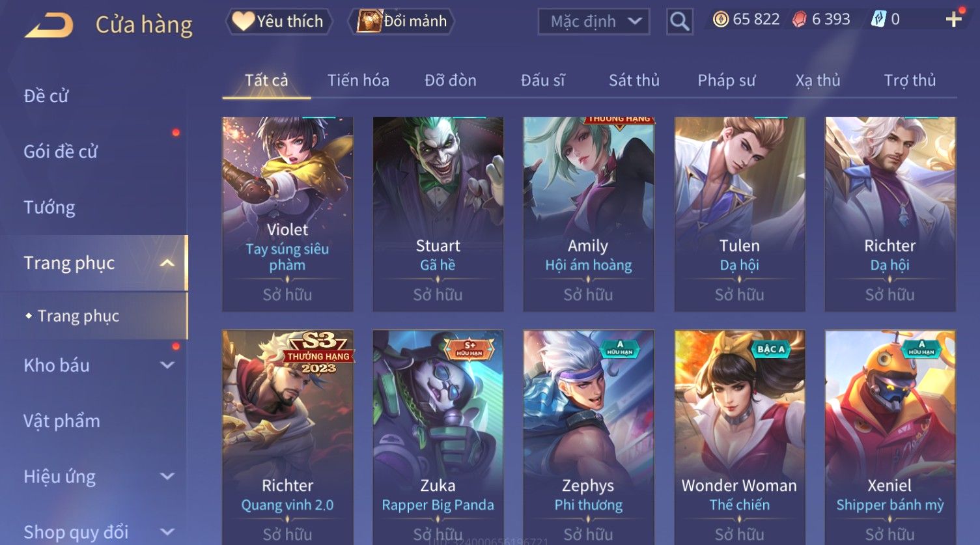The width and height of the screenshot is (980, 545).
Task: Open Đổi mảnh fragment exchange chest
Action: (x=401, y=21)
